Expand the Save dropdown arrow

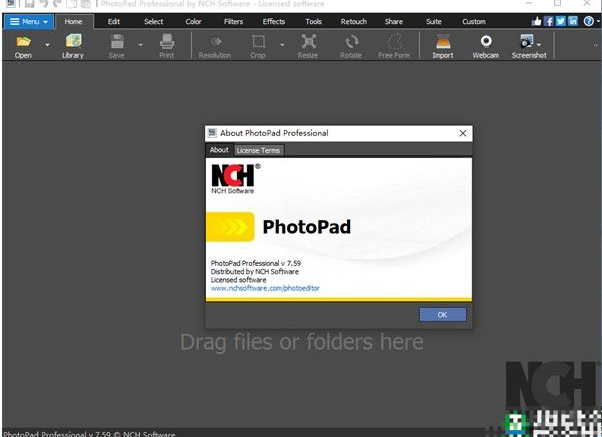pos(141,45)
